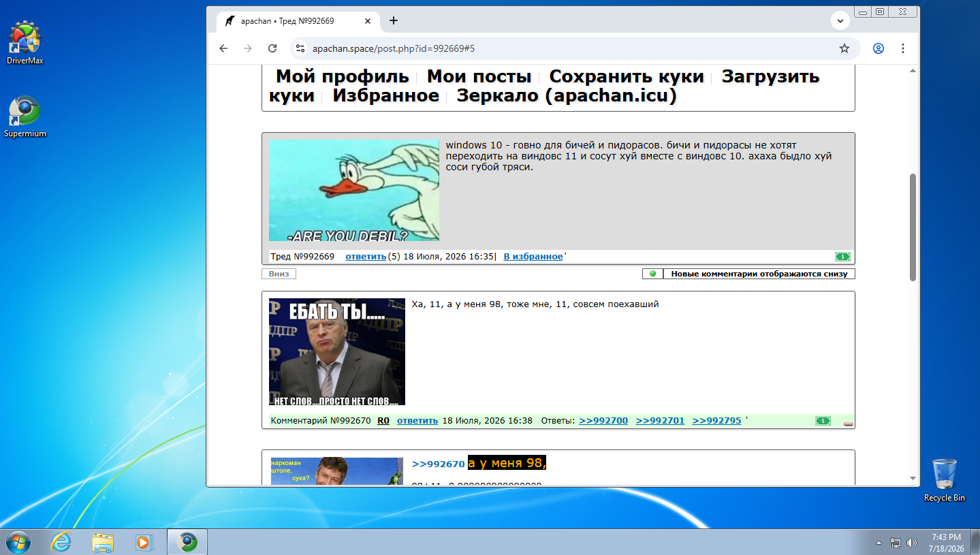The image size is (980, 555).
Task: Open the browser three-dot menu
Action: coord(903,48)
